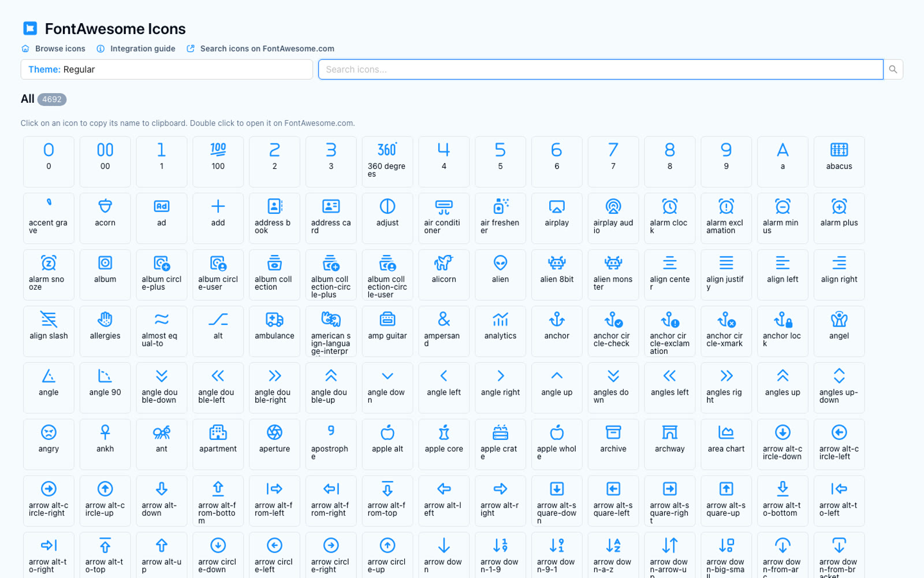
Task: Select the angry face icon
Action: coord(49,444)
